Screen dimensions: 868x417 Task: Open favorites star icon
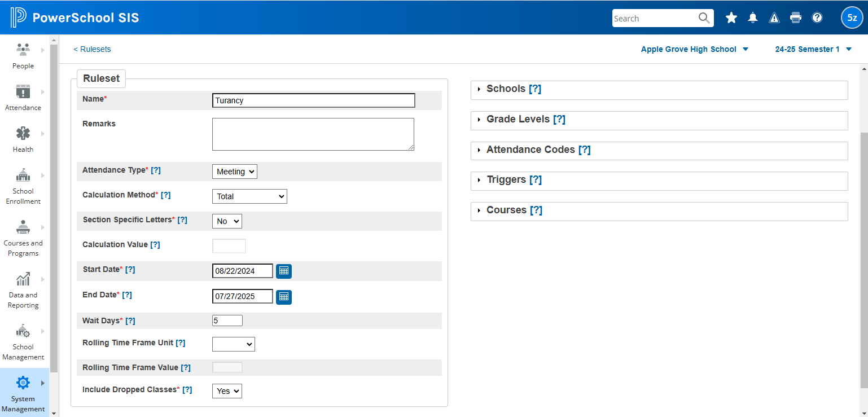731,18
